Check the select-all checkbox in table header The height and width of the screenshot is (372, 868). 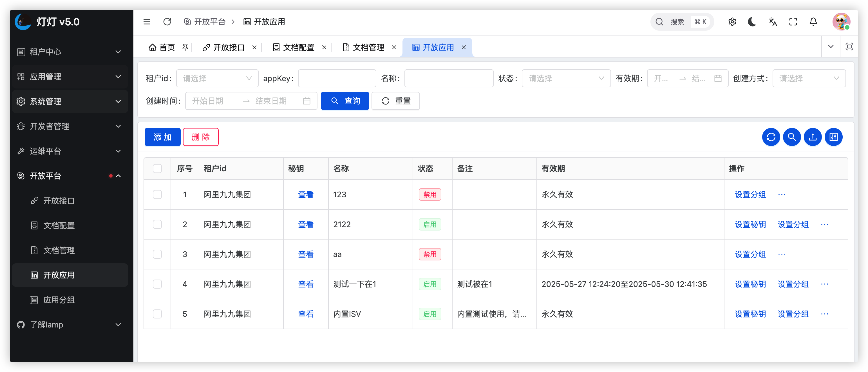pyautogui.click(x=157, y=169)
